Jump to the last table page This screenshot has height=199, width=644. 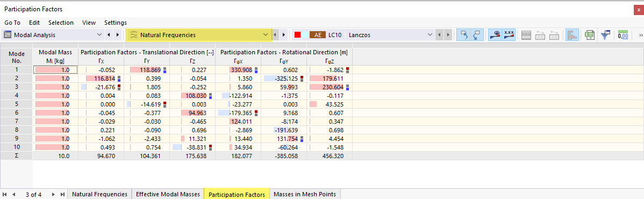(63, 195)
